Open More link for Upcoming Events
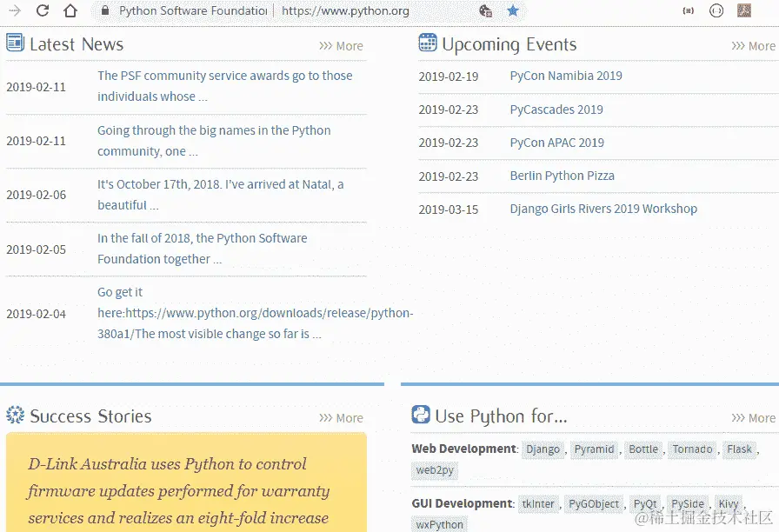The width and height of the screenshot is (779, 532). pyautogui.click(x=753, y=46)
